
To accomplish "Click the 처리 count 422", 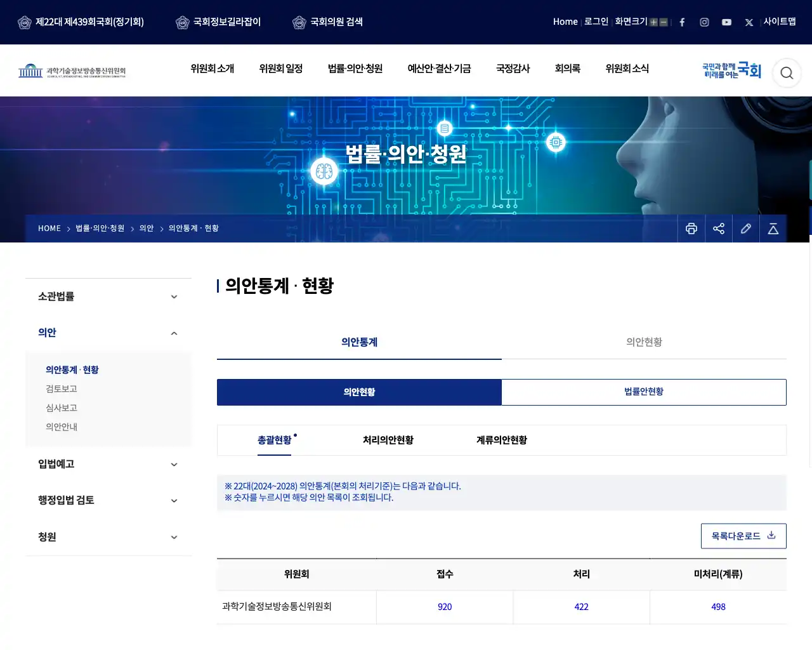I will click(582, 607).
